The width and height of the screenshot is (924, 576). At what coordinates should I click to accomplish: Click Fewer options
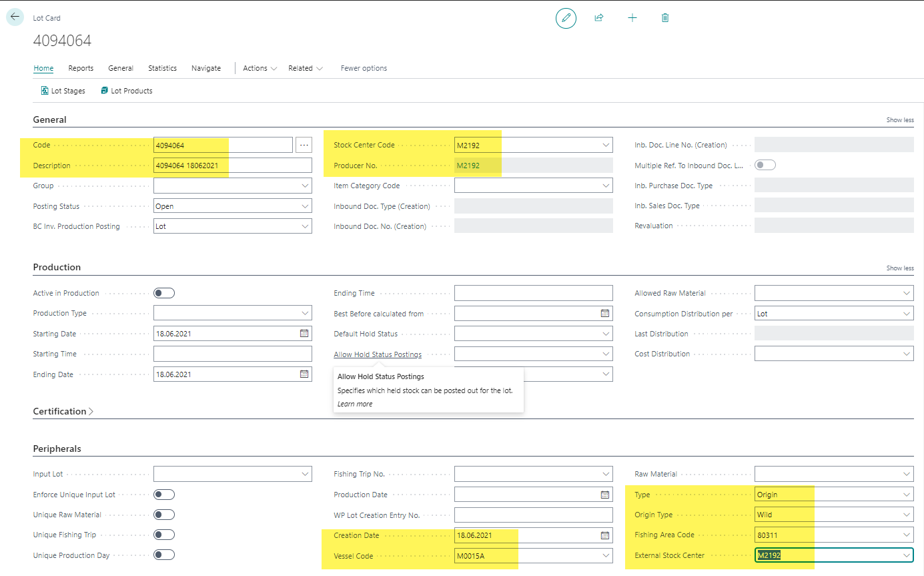click(x=364, y=68)
